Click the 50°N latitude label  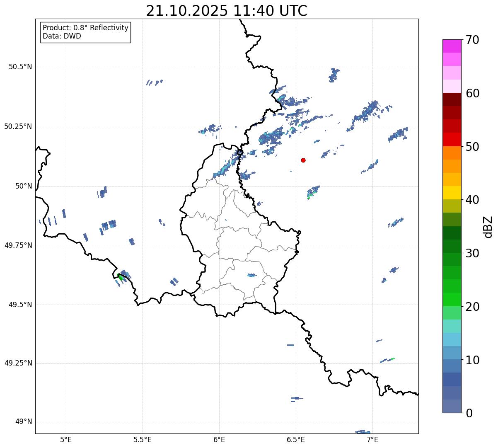click(24, 186)
